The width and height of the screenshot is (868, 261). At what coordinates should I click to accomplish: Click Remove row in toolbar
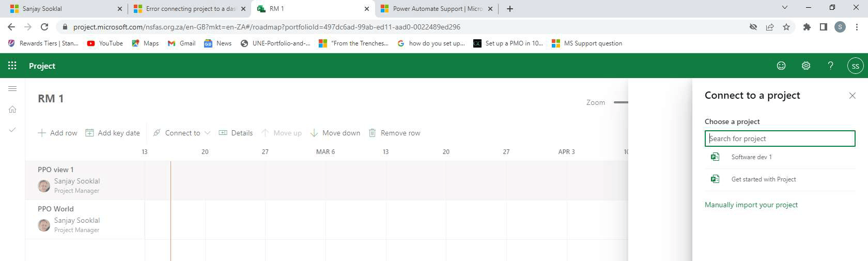coord(395,133)
